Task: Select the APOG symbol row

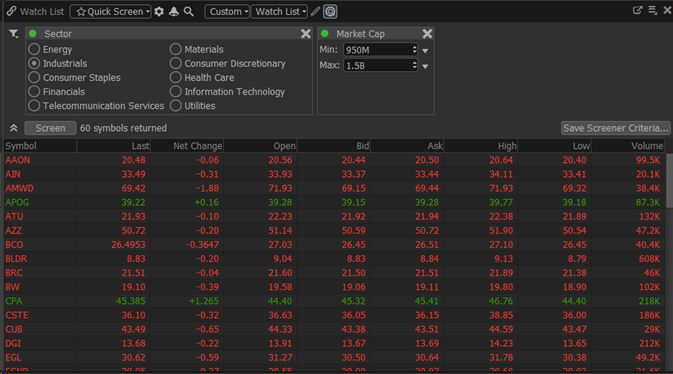Action: pyautogui.click(x=335, y=202)
